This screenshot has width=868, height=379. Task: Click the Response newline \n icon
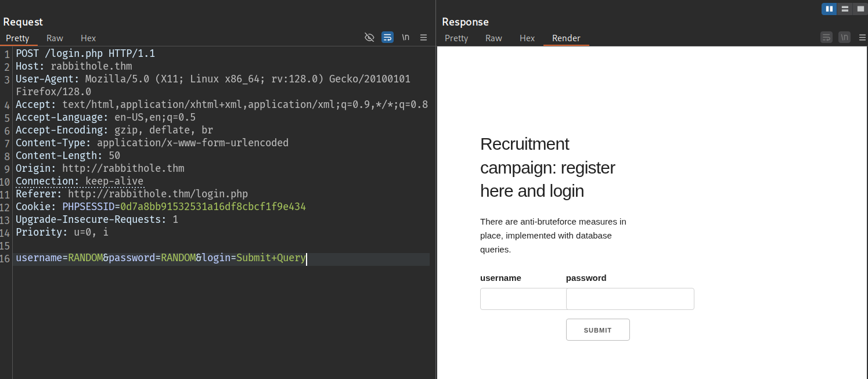pos(844,37)
